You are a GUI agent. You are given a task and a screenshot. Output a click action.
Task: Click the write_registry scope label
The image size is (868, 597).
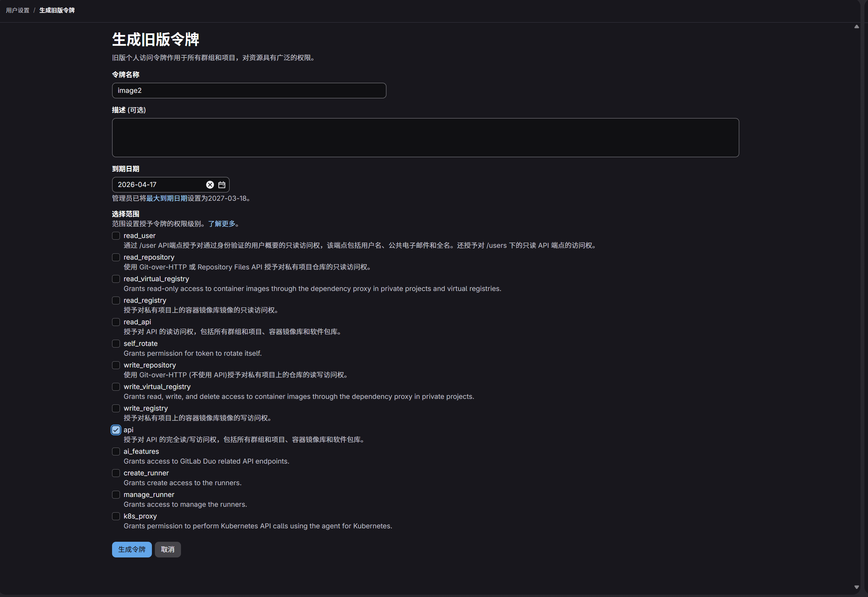click(x=146, y=408)
